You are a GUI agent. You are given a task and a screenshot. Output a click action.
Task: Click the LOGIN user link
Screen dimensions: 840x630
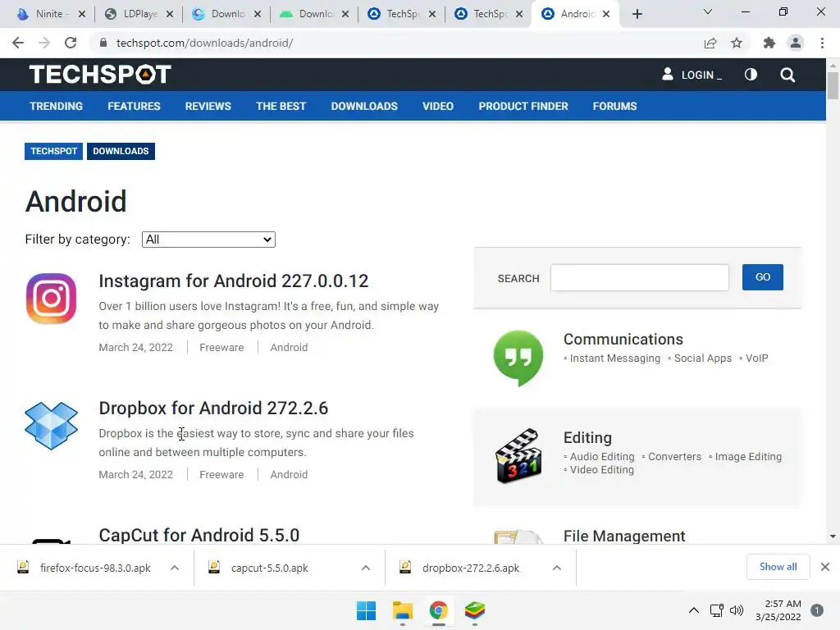click(692, 75)
